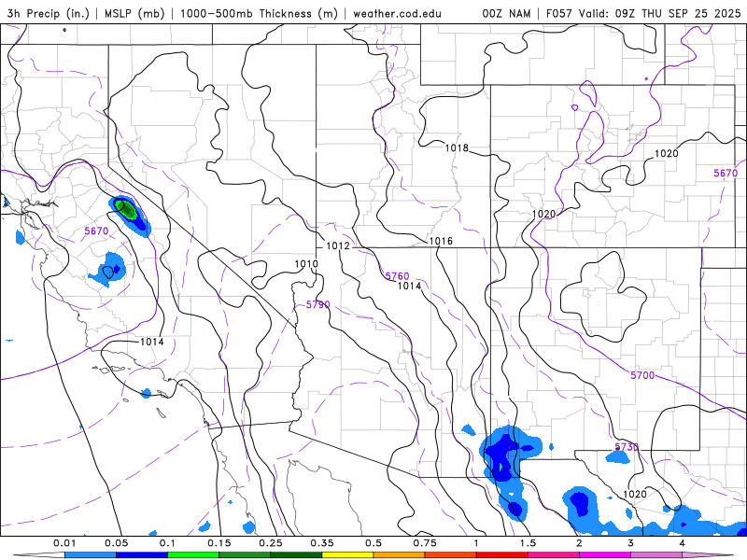Click the 1010 isobar label
747x560 pixels.
(x=306, y=264)
